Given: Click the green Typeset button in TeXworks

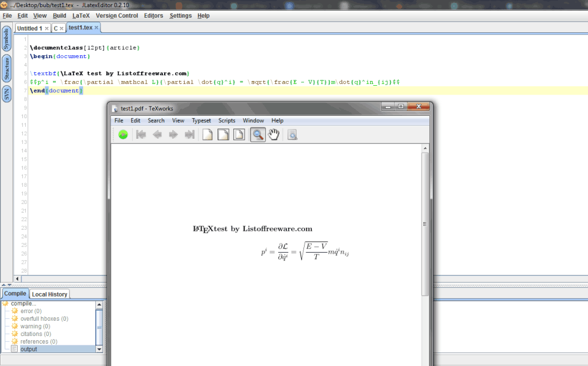Looking at the screenshot, I should [123, 135].
